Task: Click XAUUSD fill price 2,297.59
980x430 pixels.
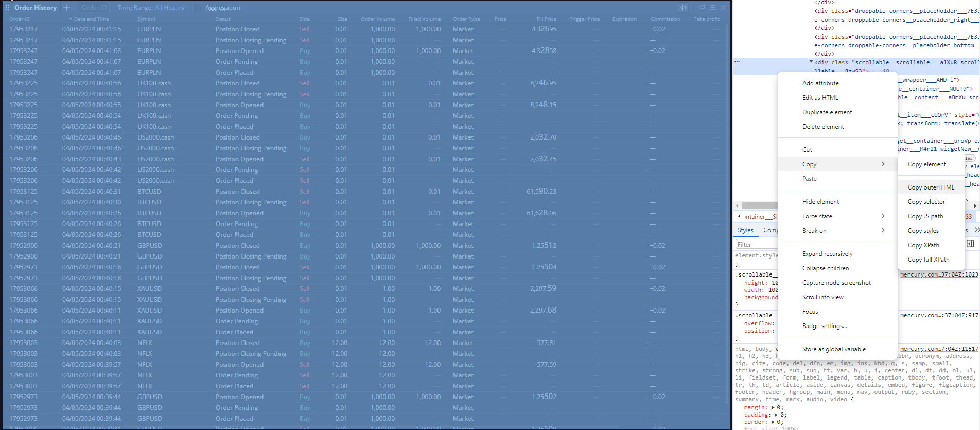Action: coord(543,288)
